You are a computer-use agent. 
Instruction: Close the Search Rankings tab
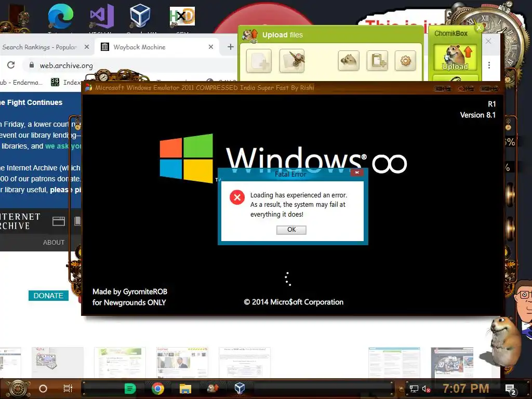[87, 47]
